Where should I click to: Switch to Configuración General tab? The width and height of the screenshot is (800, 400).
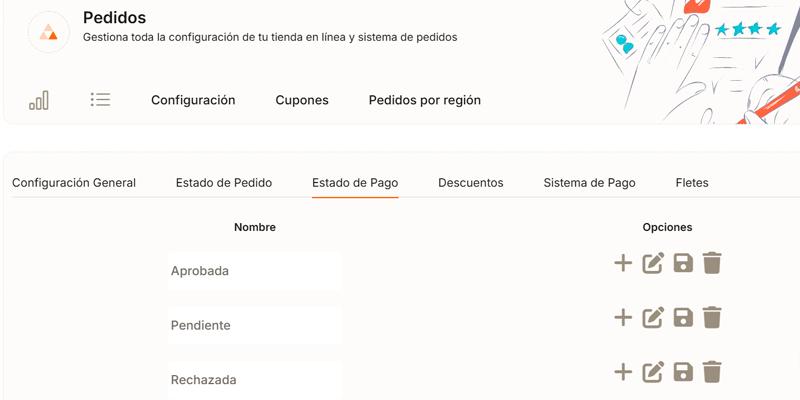pos(74,183)
